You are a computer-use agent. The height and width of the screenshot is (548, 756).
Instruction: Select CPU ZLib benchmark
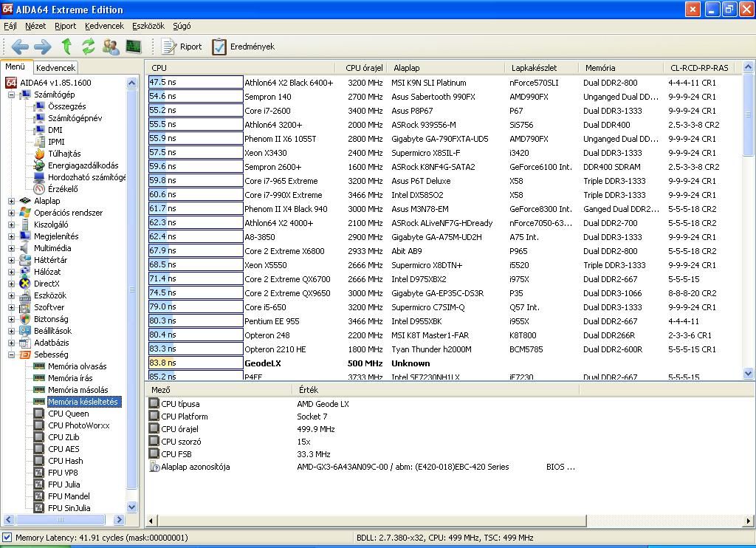click(63, 437)
